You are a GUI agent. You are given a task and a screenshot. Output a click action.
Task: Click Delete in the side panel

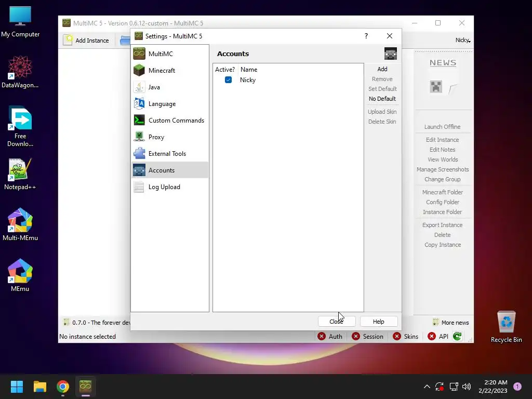pos(442,234)
